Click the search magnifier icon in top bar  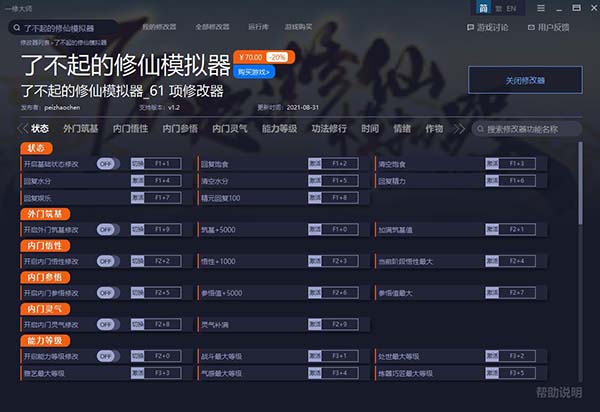tap(16, 28)
